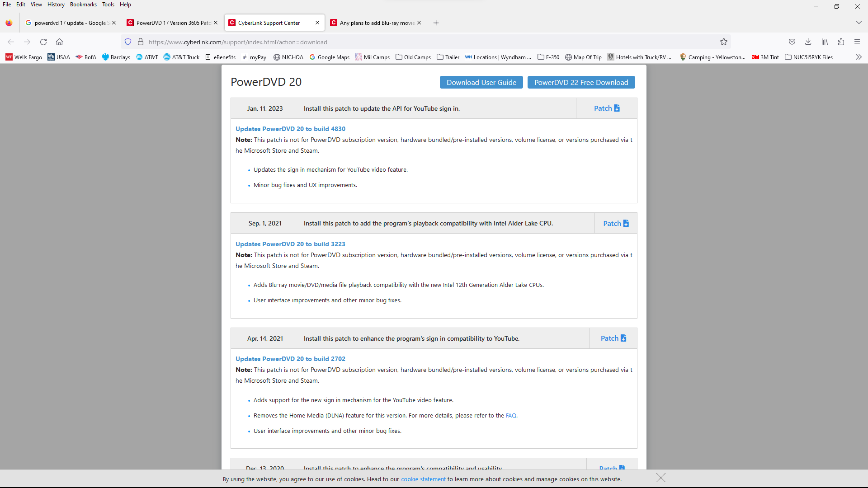Open NUC5i5RYK Files bookmark folder

click(x=809, y=57)
